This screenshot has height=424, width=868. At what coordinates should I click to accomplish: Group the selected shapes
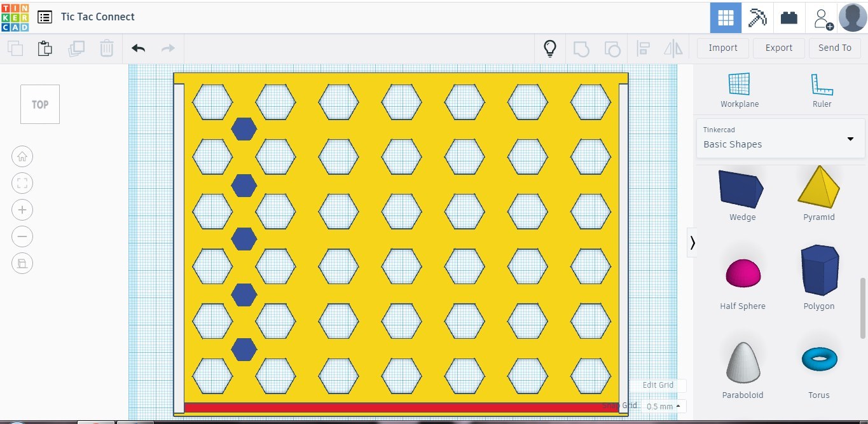[x=581, y=48]
